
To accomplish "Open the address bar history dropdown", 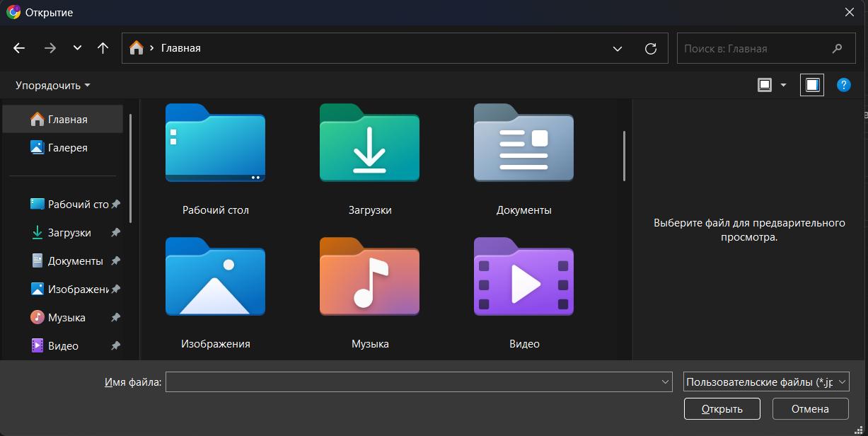I will click(x=618, y=48).
